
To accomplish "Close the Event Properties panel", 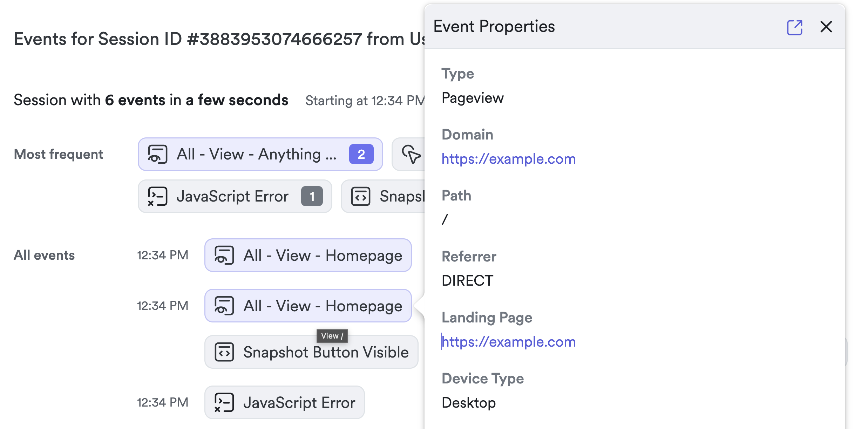I will point(826,27).
